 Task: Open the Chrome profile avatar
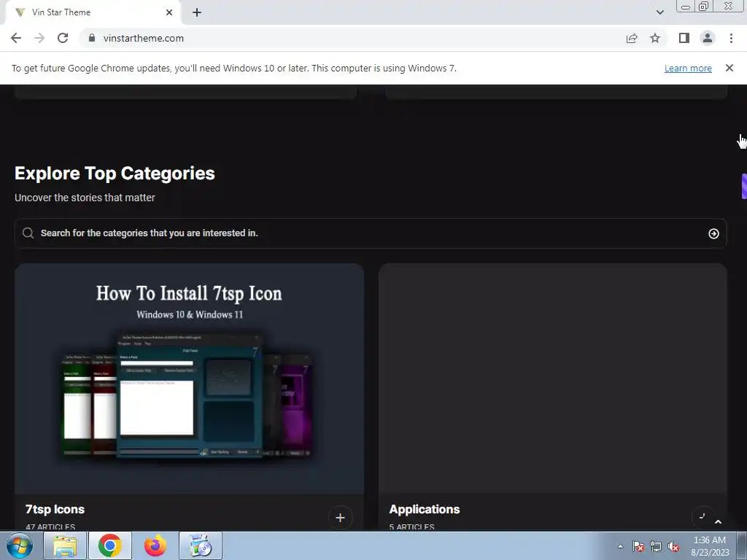[708, 38]
